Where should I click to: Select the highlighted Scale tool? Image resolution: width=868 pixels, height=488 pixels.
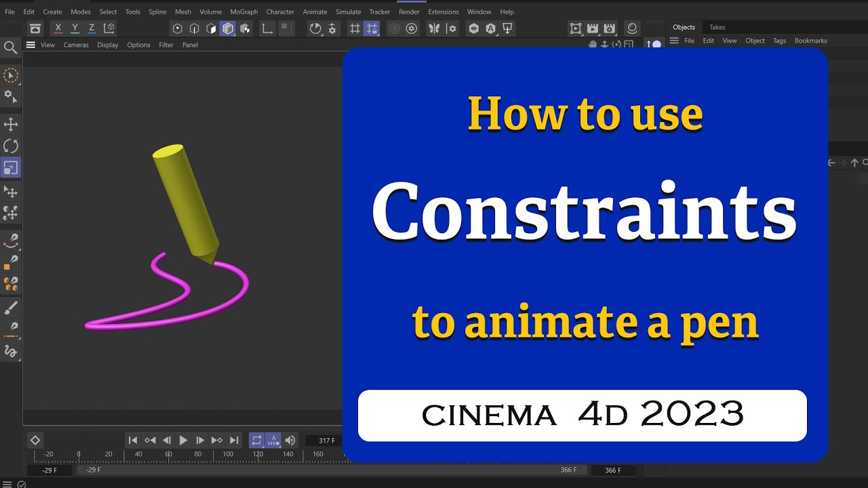coord(10,167)
